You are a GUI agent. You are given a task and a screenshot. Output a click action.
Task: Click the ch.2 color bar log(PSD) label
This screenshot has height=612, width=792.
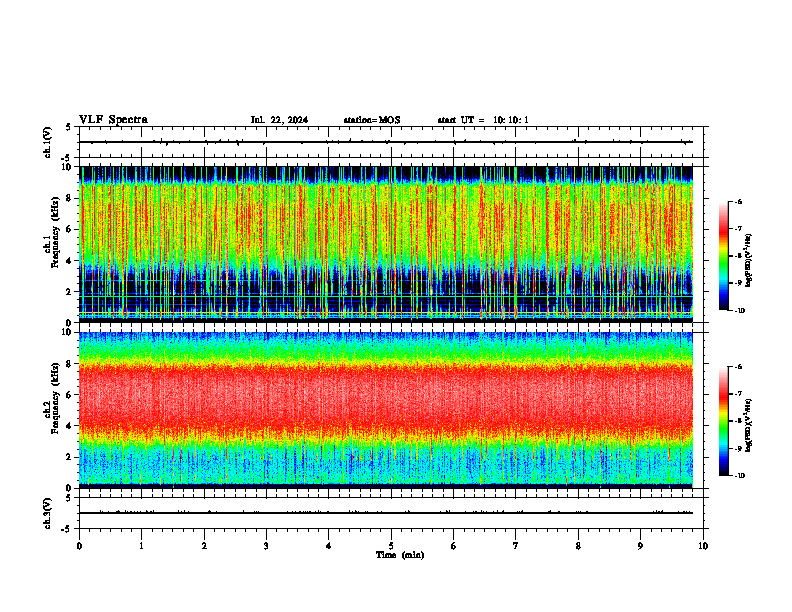(x=749, y=425)
